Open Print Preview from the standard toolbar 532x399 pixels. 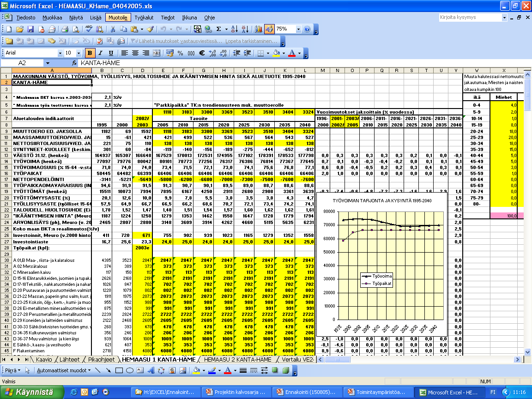click(76, 30)
